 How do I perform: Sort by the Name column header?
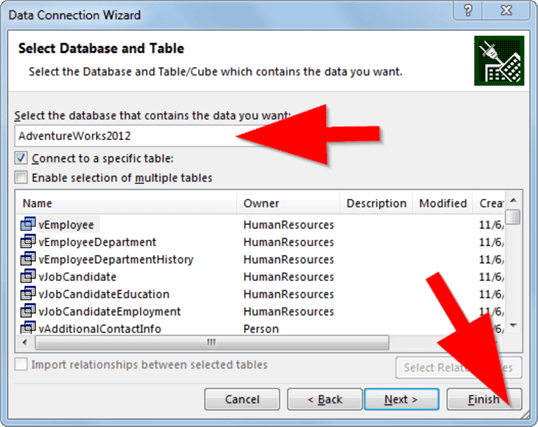point(126,203)
